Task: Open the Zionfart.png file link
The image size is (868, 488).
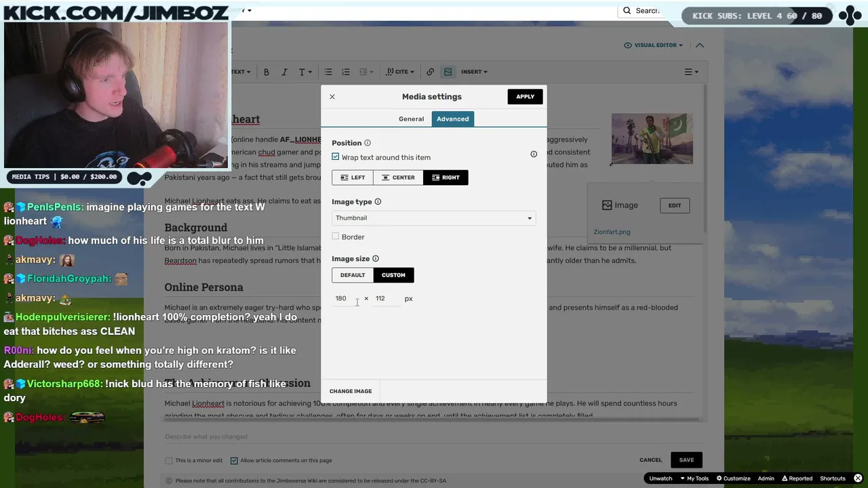Action: 612,232
